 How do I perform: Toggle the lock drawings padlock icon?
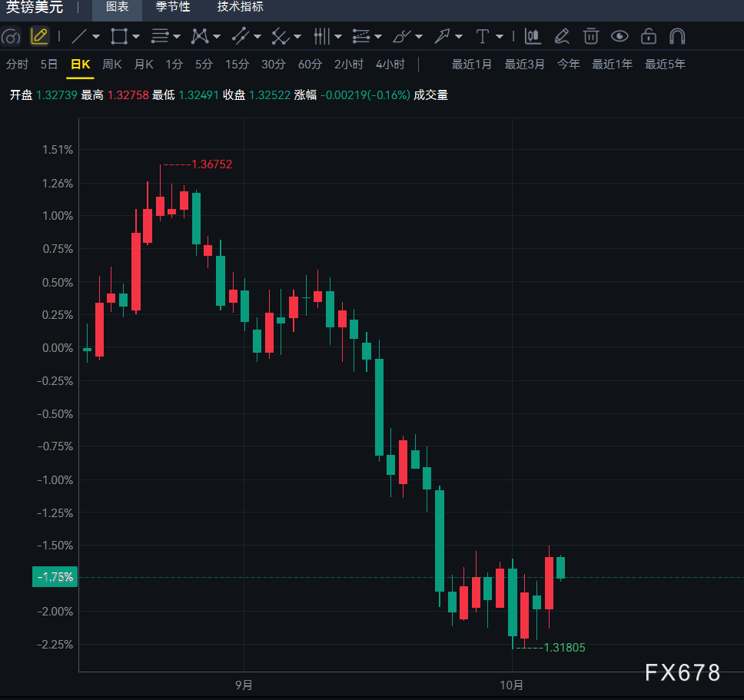649,37
